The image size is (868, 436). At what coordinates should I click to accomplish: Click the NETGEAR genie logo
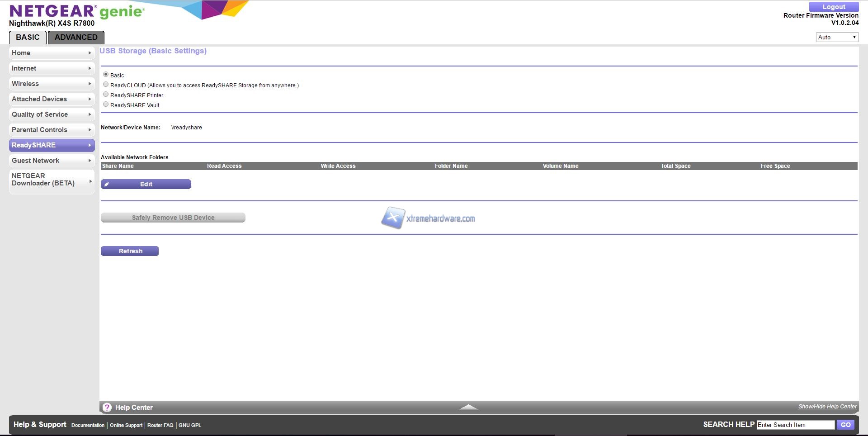point(77,11)
